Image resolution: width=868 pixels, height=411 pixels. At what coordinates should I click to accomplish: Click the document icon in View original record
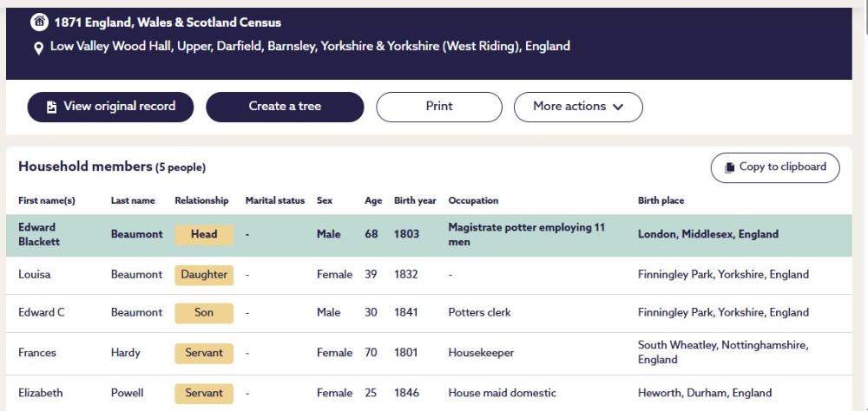pos(51,107)
